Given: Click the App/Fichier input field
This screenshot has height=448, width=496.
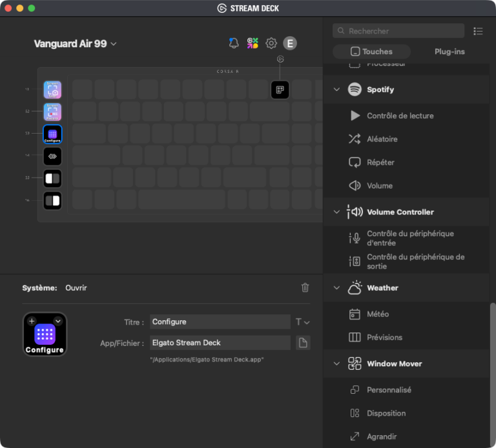Looking at the screenshot, I should pyautogui.click(x=220, y=343).
